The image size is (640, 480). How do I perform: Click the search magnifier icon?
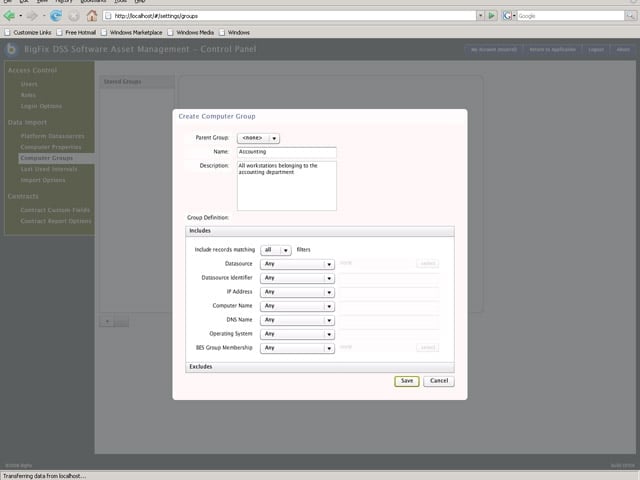click(x=630, y=16)
